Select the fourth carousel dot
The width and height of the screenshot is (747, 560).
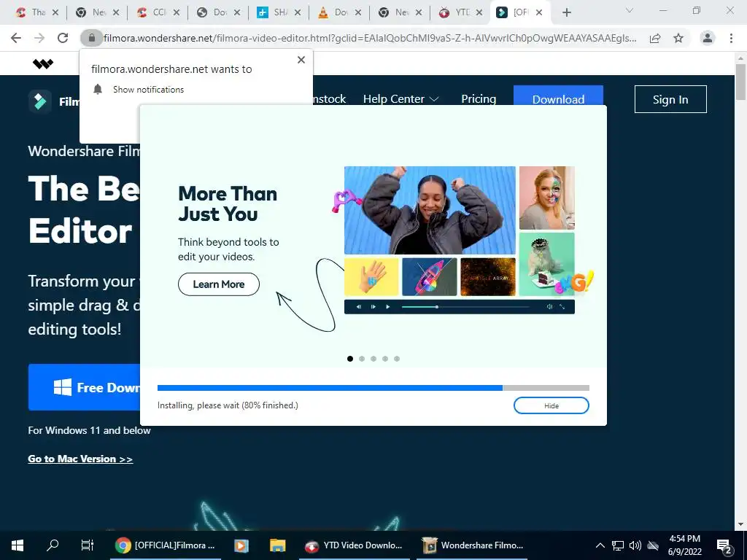point(385,359)
